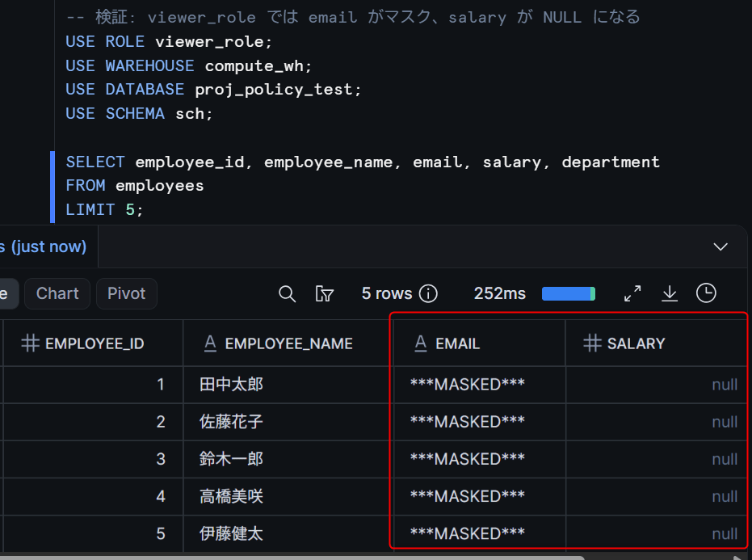Switch to the Pivot view
This screenshot has width=752, height=560.
point(127,293)
